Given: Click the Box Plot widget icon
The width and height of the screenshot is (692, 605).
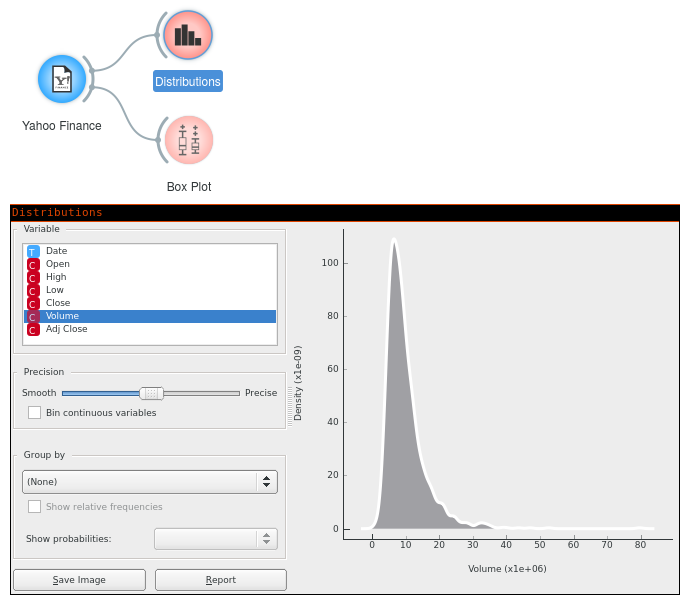Looking at the screenshot, I should (188, 140).
